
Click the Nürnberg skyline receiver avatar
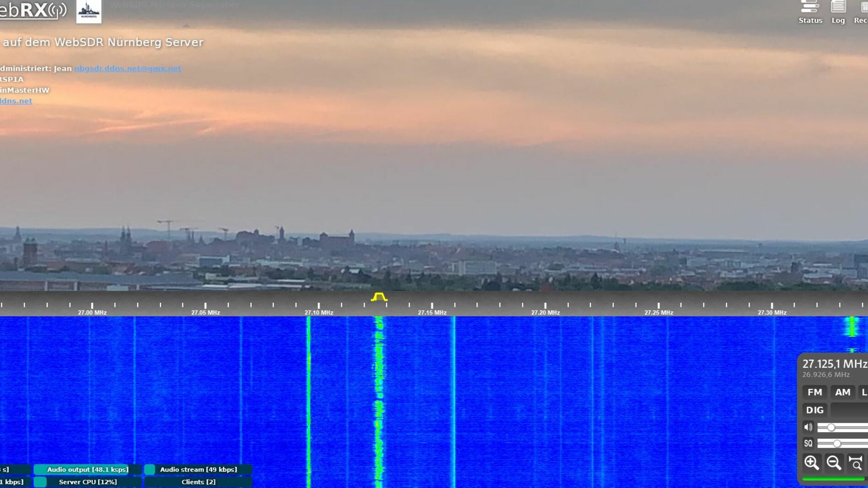89,11
